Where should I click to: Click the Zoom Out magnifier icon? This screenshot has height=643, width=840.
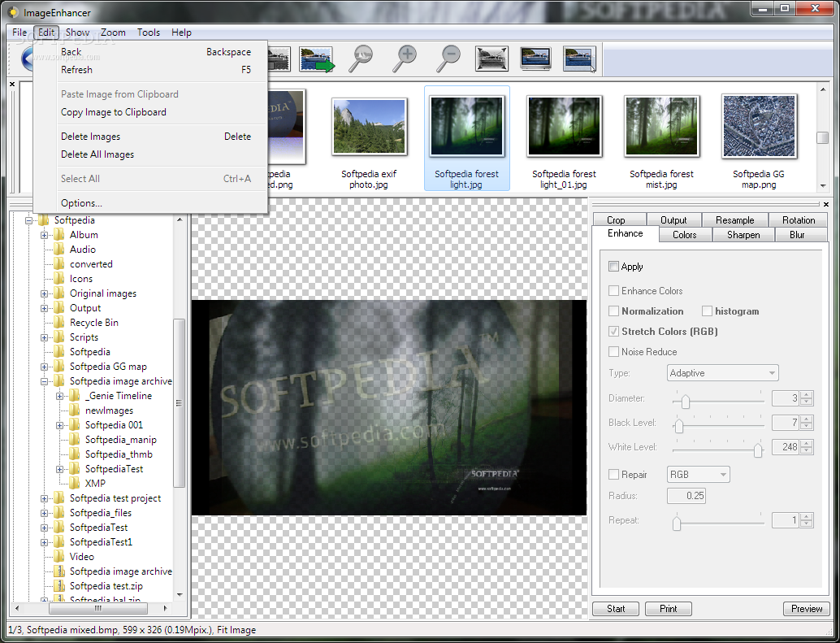pyautogui.click(x=448, y=59)
